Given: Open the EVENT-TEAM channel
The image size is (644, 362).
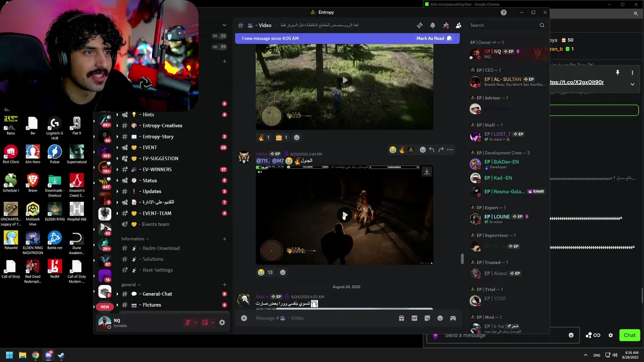Looking at the screenshot, I should (x=174, y=213).
